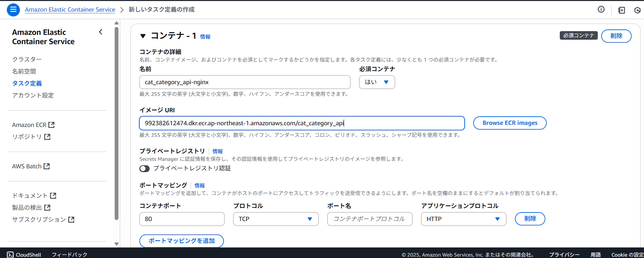Viewport: 644px width, 258px height.
Task: Click 新しいタスク定義の作成 breadcrumb text
Action: click(x=162, y=10)
